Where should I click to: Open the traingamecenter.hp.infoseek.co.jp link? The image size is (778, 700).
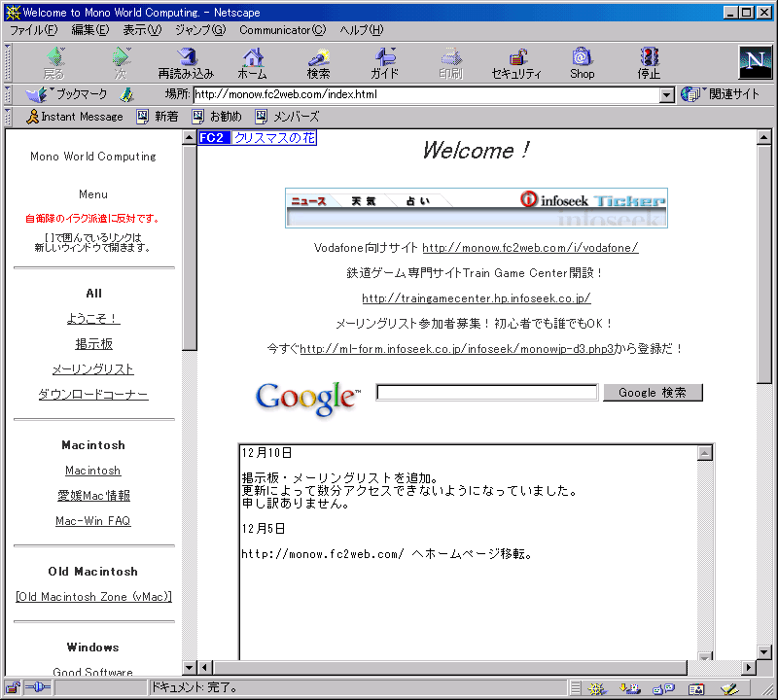point(477,298)
